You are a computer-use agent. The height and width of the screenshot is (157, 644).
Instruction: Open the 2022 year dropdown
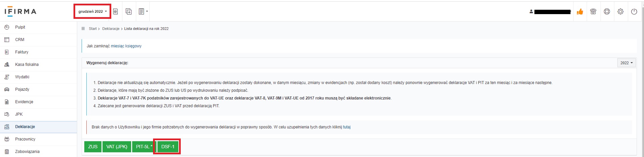[626, 63]
